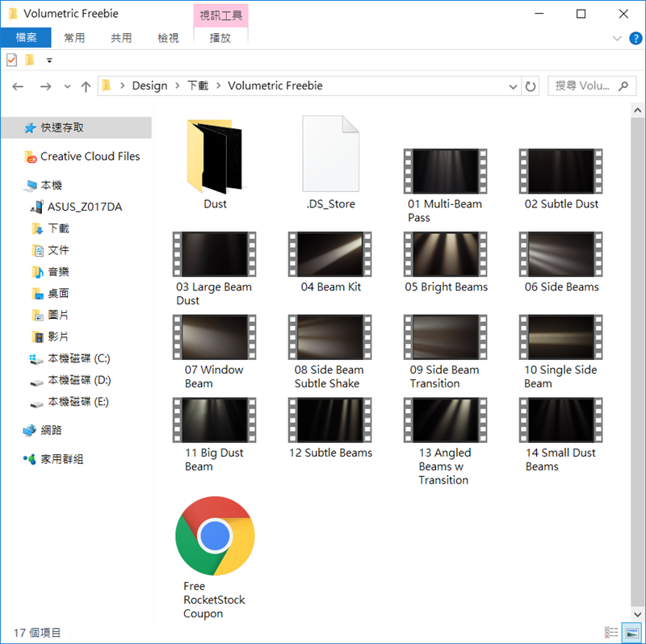Open the quick access toolbar customize dropdown
Screen dimensions: 646x644
(x=49, y=61)
